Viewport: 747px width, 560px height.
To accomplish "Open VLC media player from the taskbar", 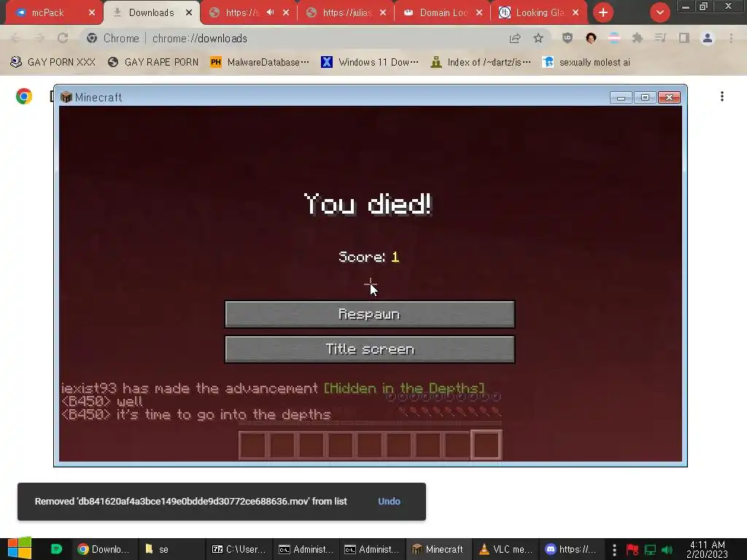I will (x=506, y=549).
